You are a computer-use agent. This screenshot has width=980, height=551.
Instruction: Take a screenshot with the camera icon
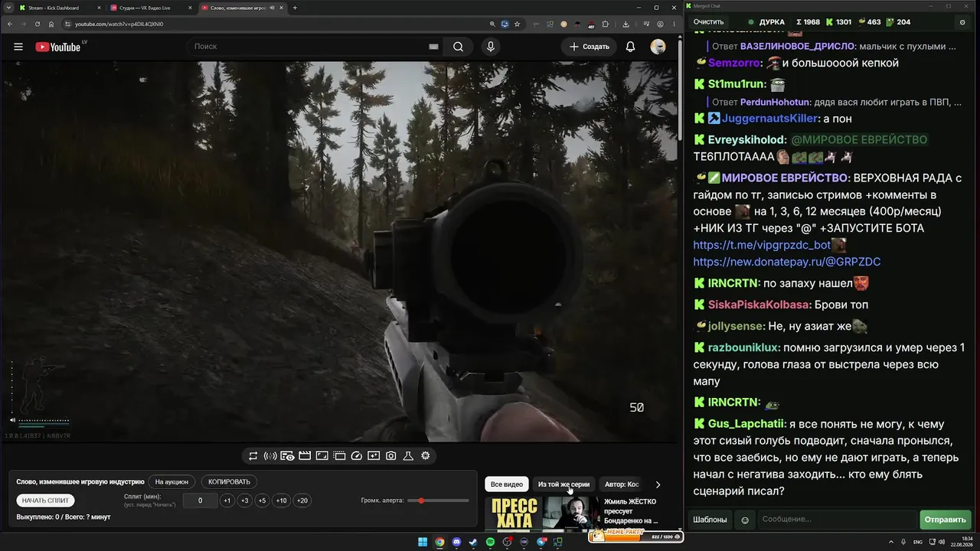coord(390,456)
